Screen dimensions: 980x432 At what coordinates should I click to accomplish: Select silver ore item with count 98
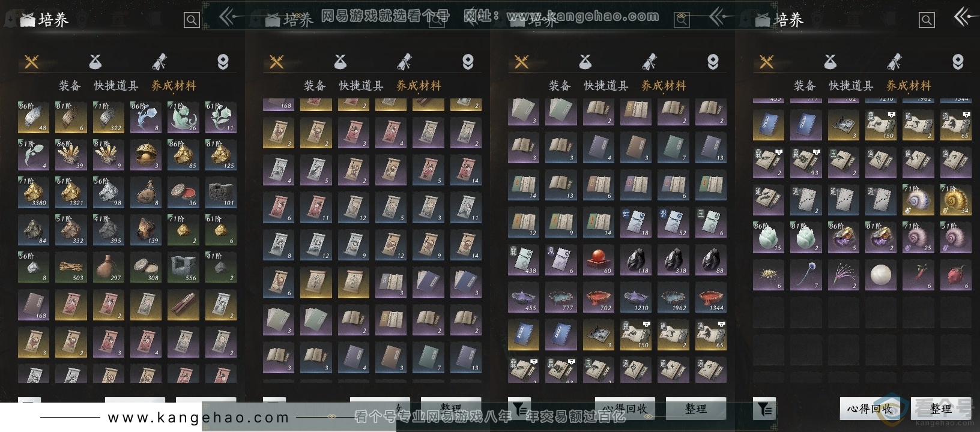click(108, 193)
